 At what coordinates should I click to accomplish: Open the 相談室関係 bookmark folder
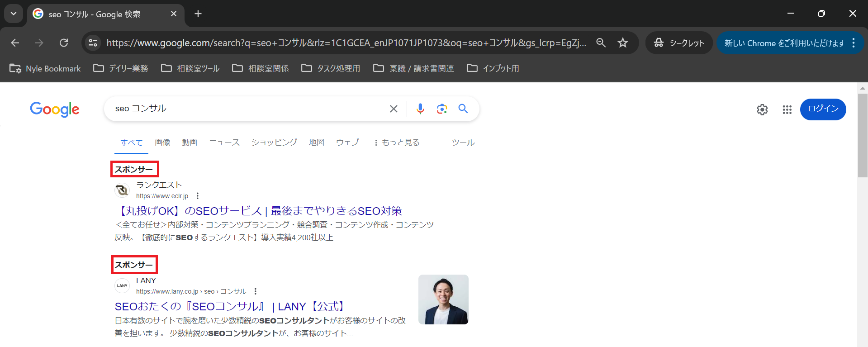pos(261,68)
